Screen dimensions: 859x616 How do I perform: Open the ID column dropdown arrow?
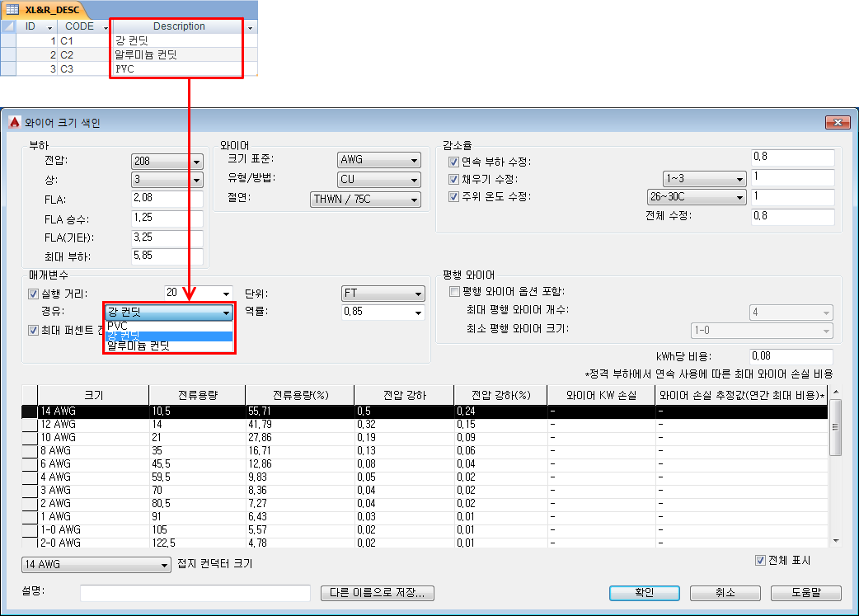[49, 27]
